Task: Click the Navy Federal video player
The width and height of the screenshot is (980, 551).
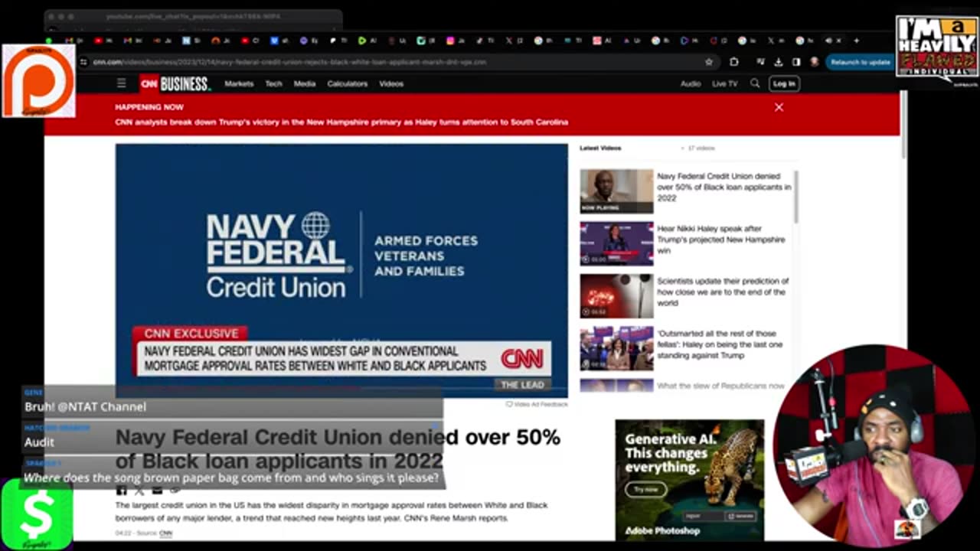Action: pos(341,271)
